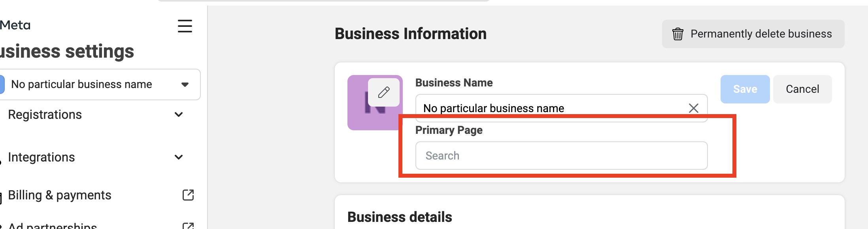Image resolution: width=868 pixels, height=229 pixels.
Task: Click Permanently delete business button
Action: [753, 34]
